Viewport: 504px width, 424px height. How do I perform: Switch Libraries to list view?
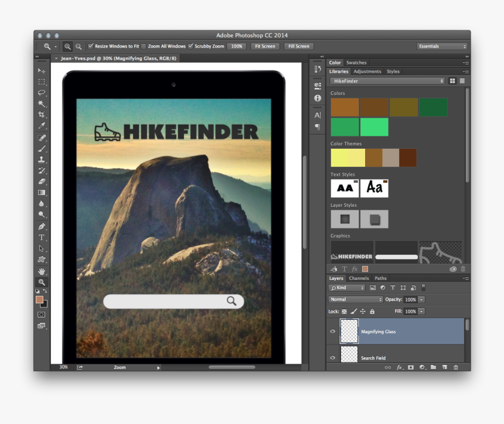coord(462,81)
